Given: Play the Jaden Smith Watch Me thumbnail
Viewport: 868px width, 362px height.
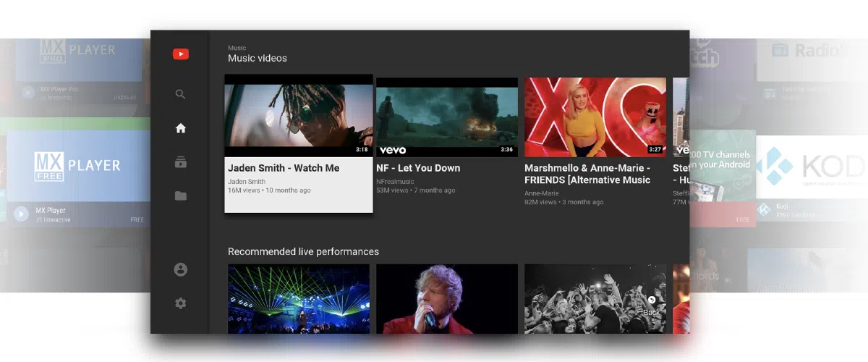Looking at the screenshot, I should pos(298,116).
